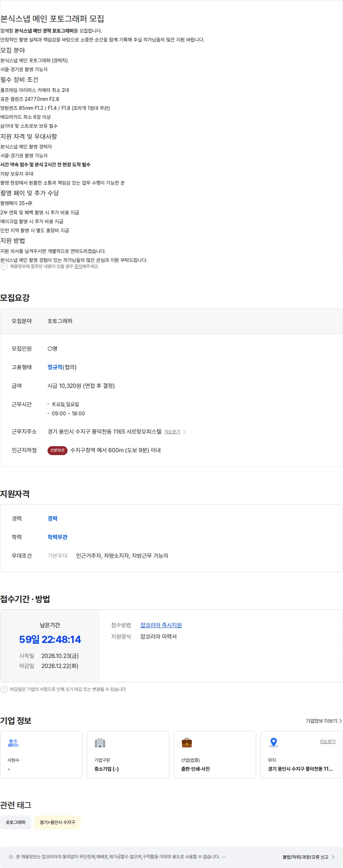The height and width of the screenshot is (868, 343).
Task: Click the 마감일 2026.12.22(화) date
Action: coord(49,666)
